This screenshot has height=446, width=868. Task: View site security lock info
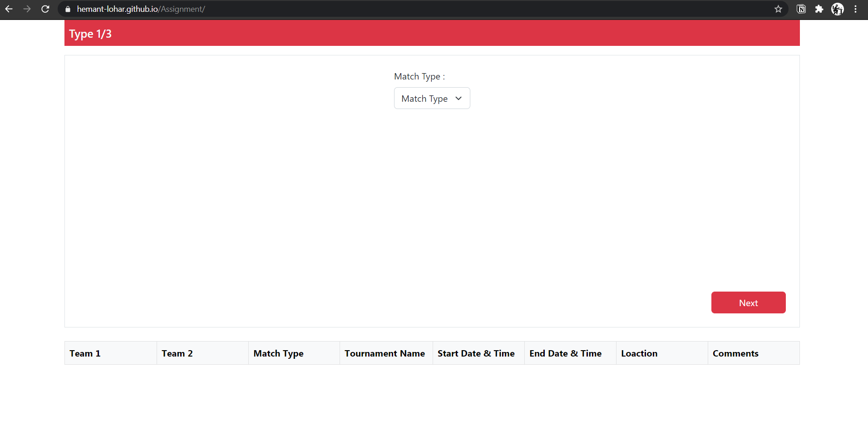coord(68,9)
